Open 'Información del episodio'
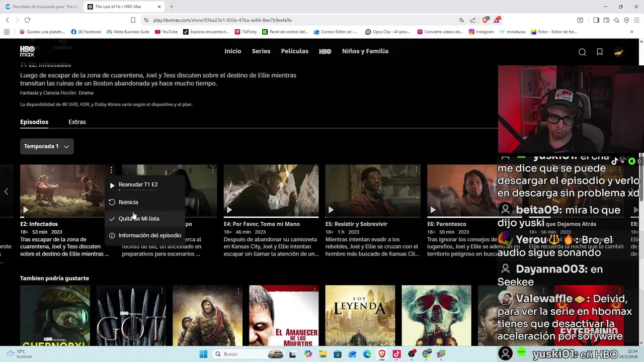The image size is (644, 362). click(x=149, y=235)
